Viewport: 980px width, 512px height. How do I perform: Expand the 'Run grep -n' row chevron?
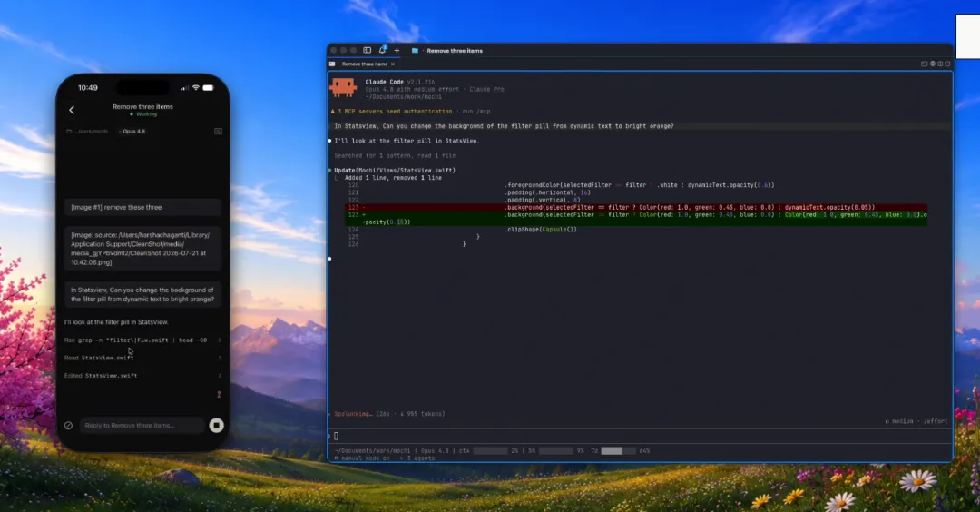tap(220, 340)
